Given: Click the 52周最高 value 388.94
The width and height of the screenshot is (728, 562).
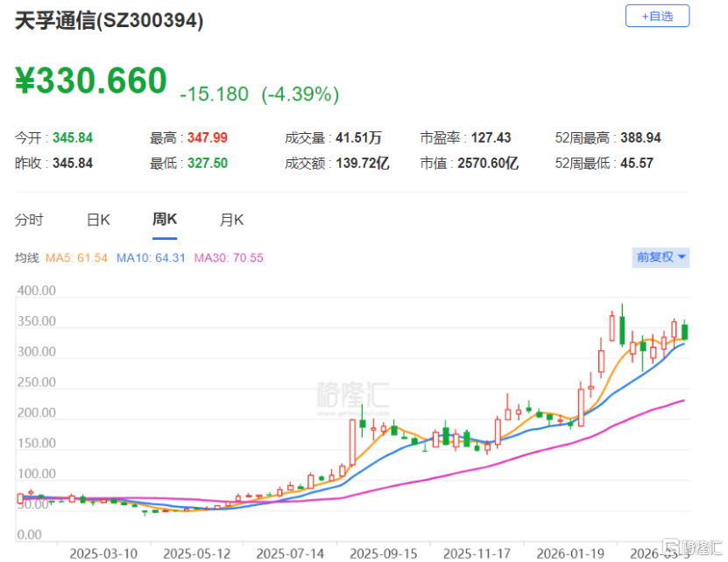Looking at the screenshot, I should click(640, 137).
